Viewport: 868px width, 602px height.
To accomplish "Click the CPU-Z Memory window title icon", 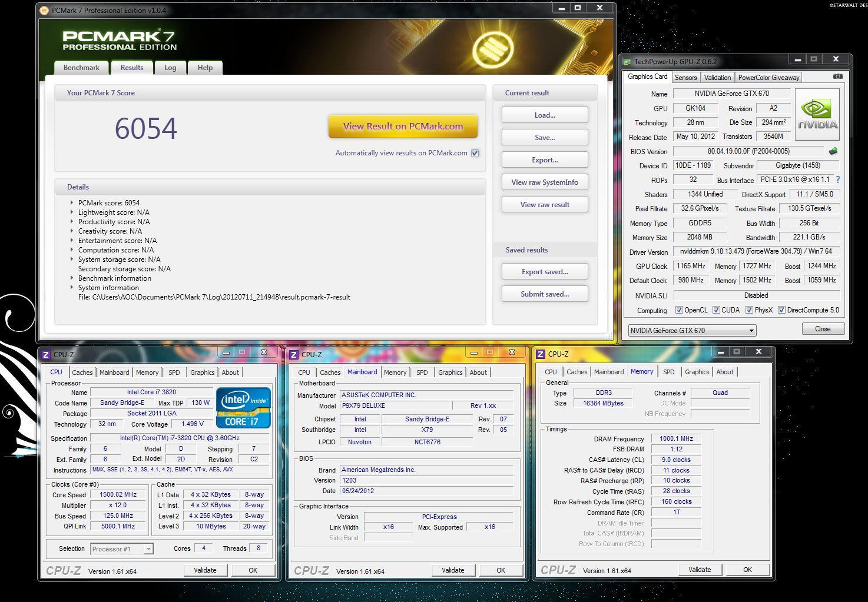I will (x=541, y=354).
